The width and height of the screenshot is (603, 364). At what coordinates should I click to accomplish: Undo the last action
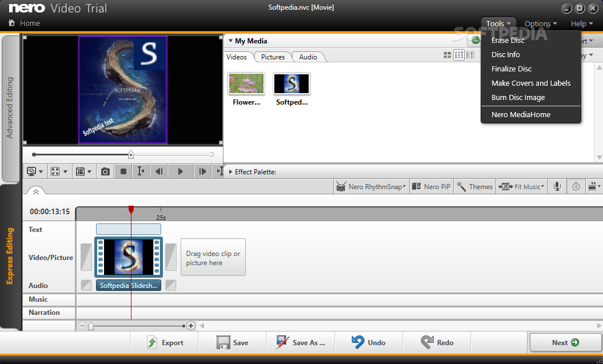[369, 342]
